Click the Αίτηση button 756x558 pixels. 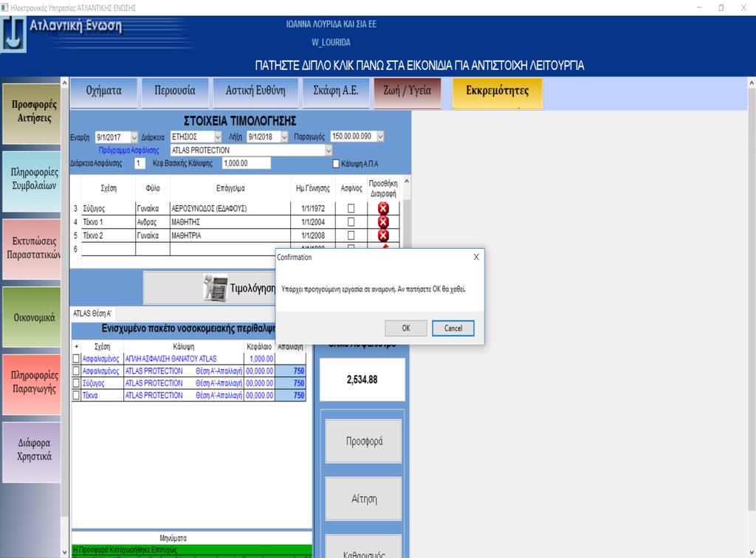point(363,499)
